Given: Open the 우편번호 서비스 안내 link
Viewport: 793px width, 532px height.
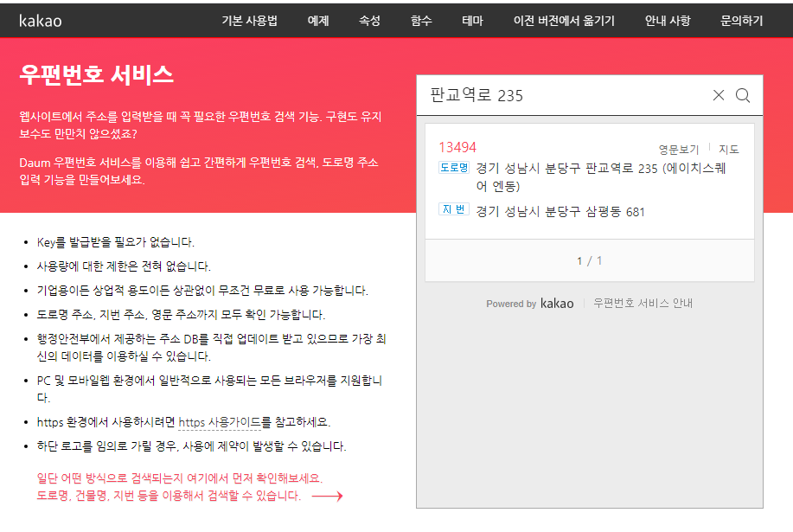Looking at the screenshot, I should click(643, 303).
